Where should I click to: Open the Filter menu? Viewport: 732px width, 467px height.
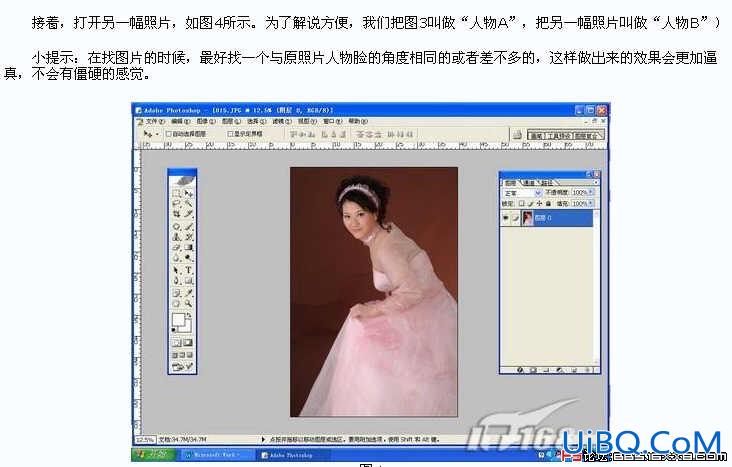pos(282,121)
